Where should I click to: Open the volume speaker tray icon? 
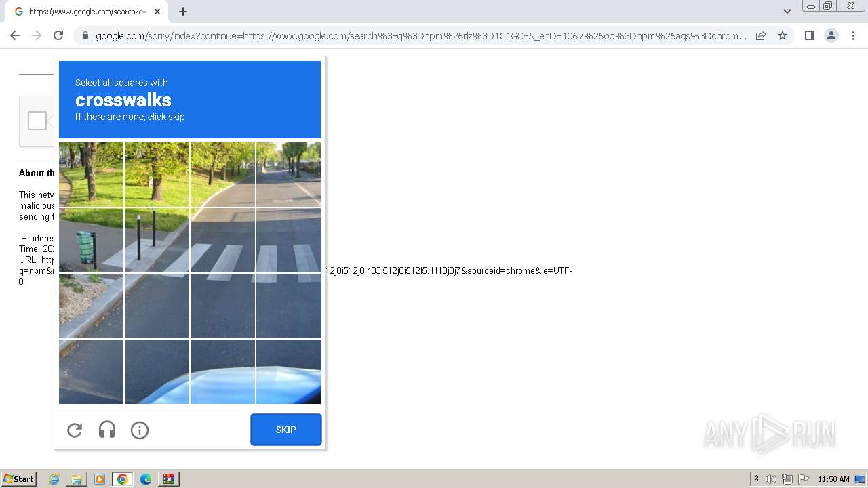[771, 479]
